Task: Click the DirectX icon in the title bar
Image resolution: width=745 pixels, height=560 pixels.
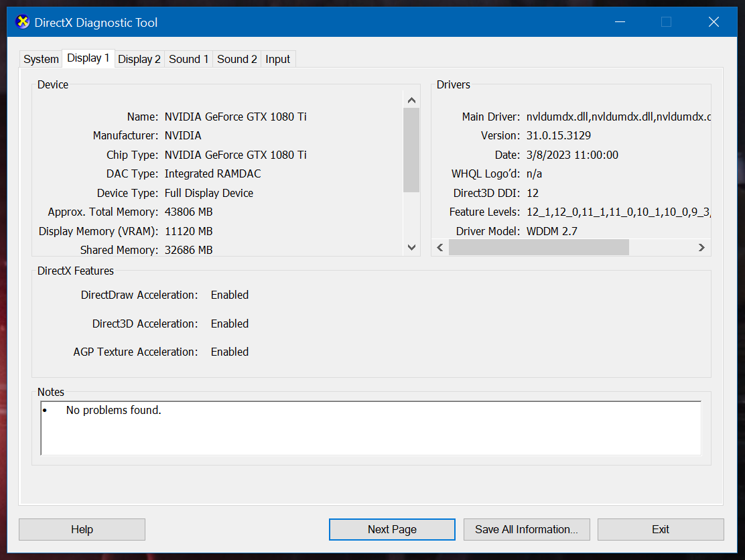Action: pos(23,22)
